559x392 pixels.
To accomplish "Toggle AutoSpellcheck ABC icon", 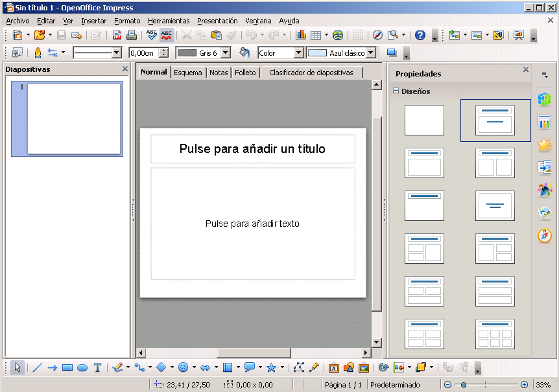I will pos(166,35).
